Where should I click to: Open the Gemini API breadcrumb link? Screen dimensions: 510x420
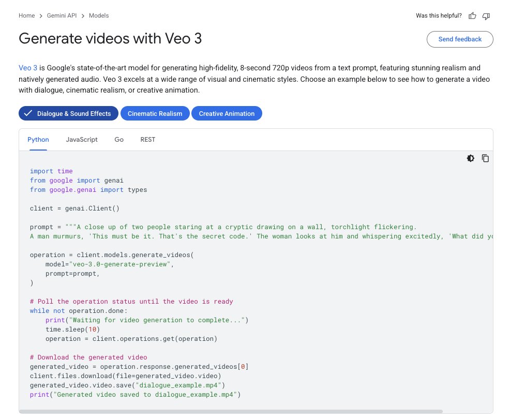point(62,16)
